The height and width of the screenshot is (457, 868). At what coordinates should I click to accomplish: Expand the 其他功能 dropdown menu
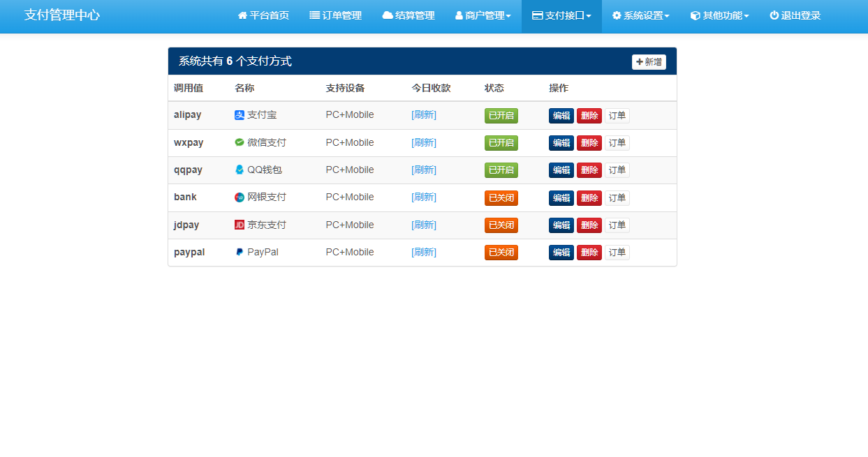click(x=720, y=15)
